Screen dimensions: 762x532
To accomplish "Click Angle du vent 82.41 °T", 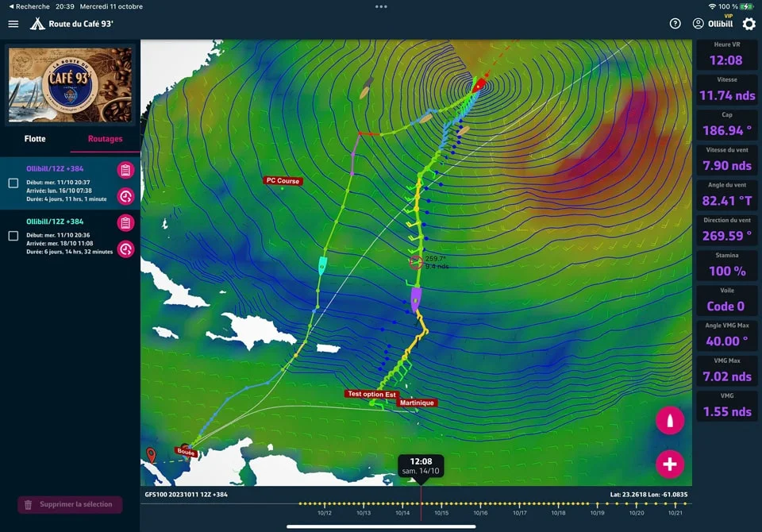I will point(727,200).
